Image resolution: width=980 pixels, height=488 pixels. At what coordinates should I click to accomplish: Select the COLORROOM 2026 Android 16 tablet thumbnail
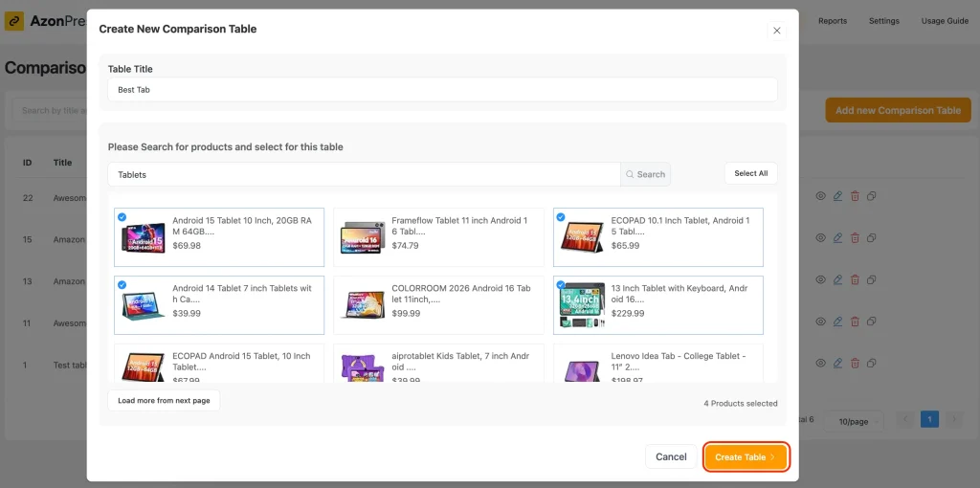363,305
